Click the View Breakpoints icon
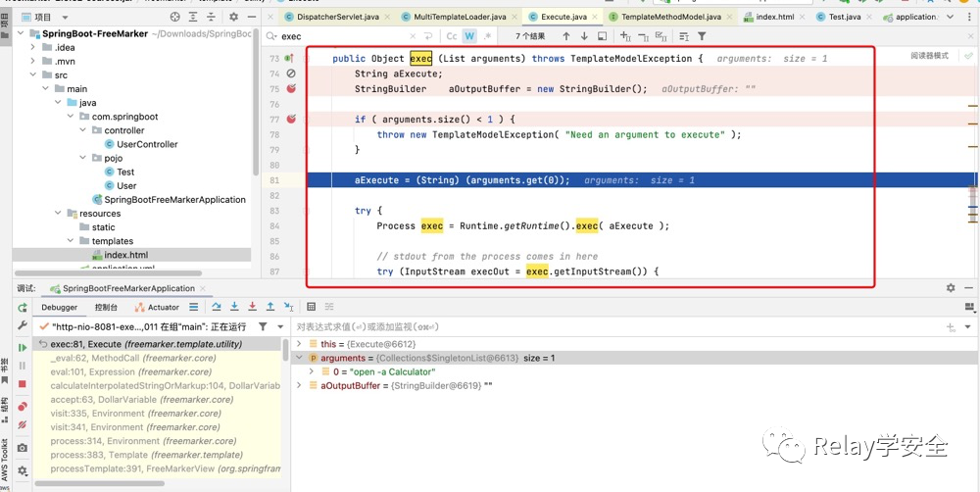The image size is (980, 492). (x=23, y=407)
